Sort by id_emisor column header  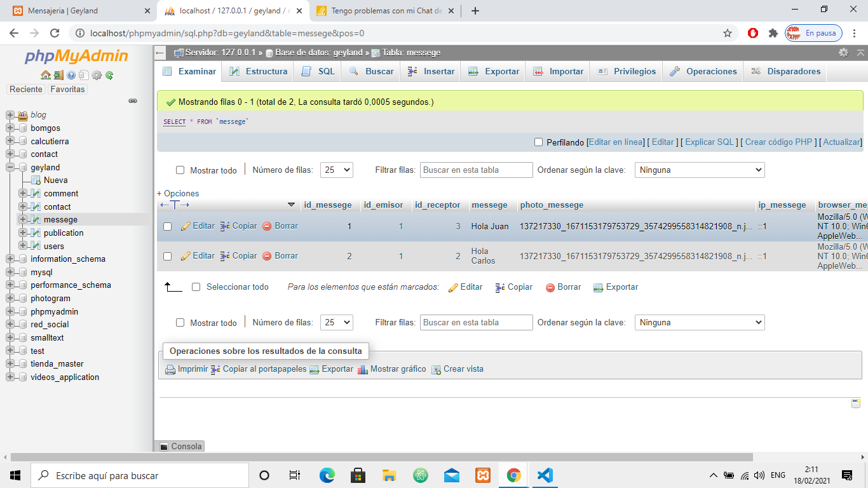pos(383,205)
